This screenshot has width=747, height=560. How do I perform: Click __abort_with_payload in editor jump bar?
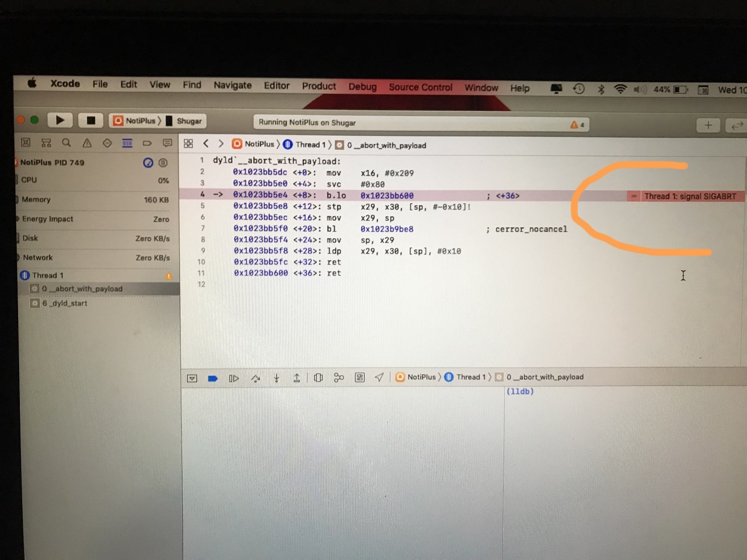coord(381,145)
